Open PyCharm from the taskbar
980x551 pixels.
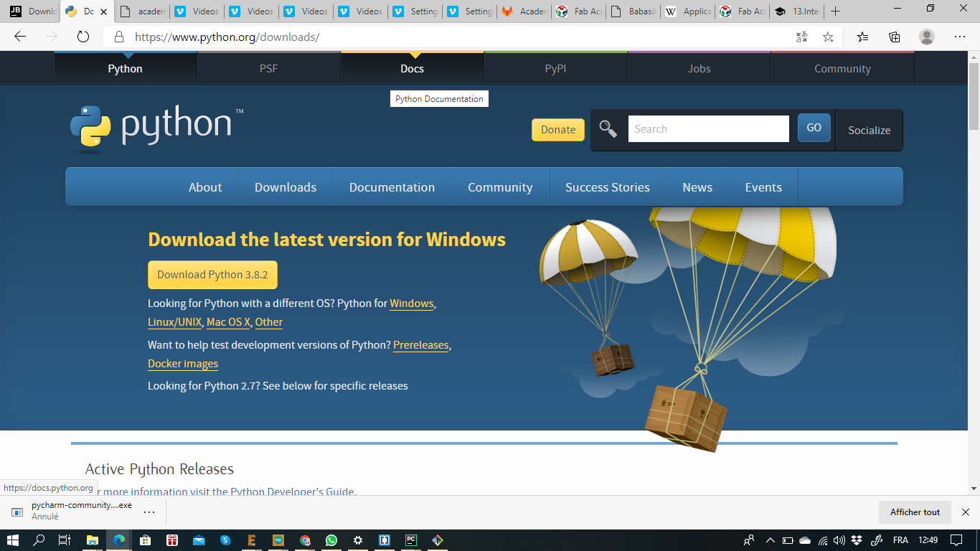[411, 540]
